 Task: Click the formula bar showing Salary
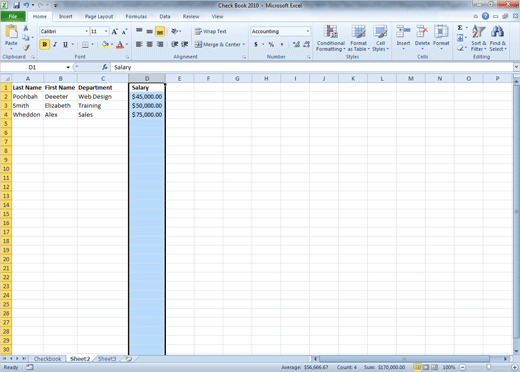coord(312,67)
